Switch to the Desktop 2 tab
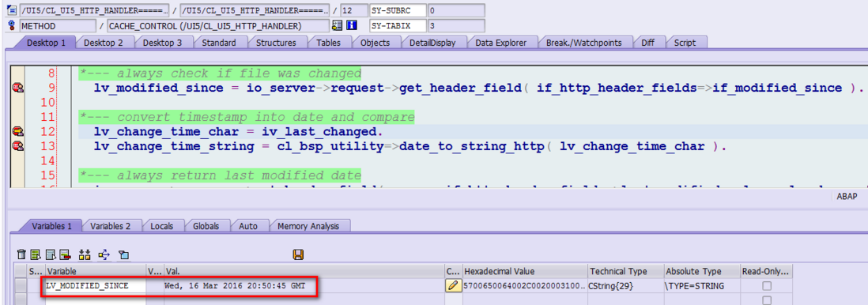The width and height of the screenshot is (868, 305). 104,43
